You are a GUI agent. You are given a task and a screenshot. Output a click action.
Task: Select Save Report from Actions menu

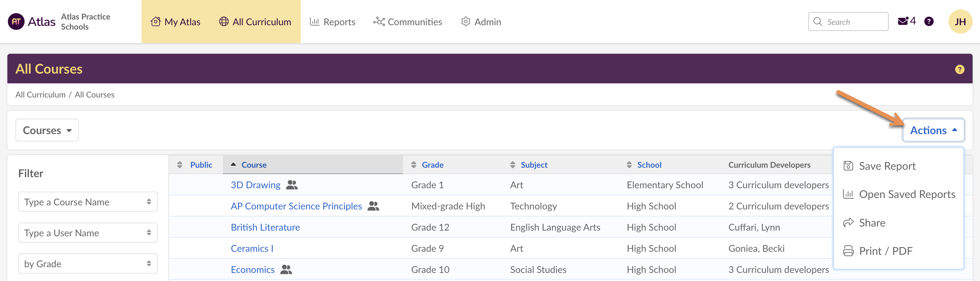(x=886, y=166)
